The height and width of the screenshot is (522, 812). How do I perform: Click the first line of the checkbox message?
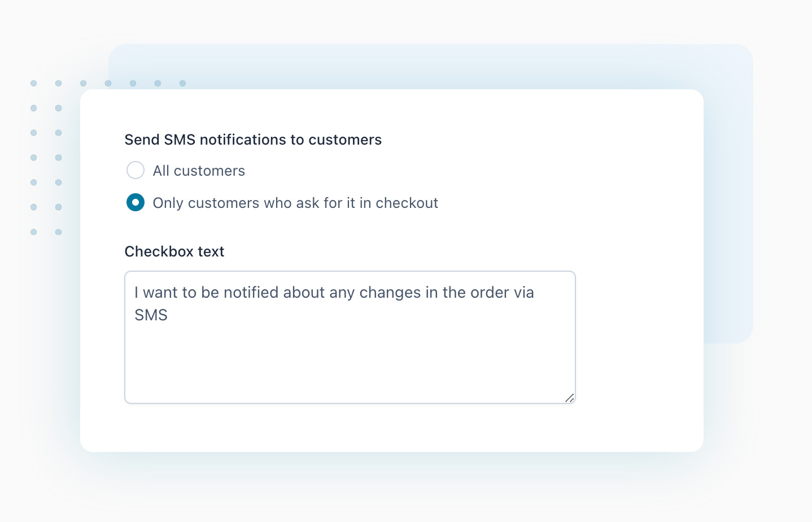[x=333, y=292]
